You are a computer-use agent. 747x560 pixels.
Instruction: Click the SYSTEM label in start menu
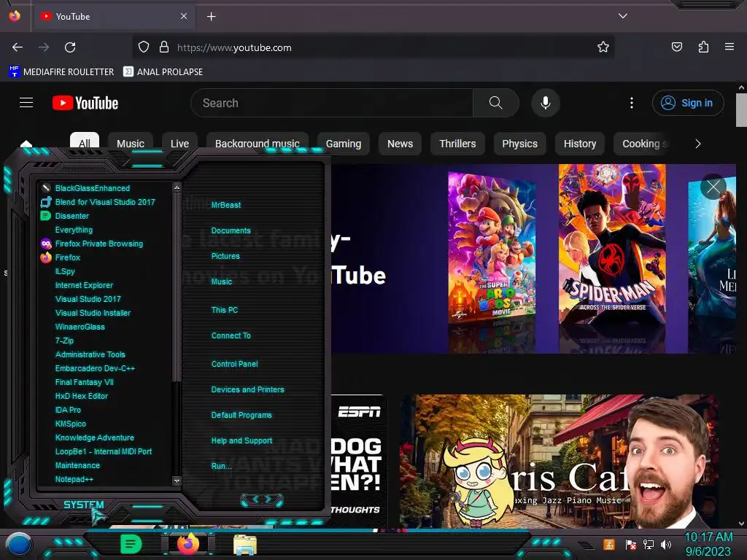click(83, 505)
